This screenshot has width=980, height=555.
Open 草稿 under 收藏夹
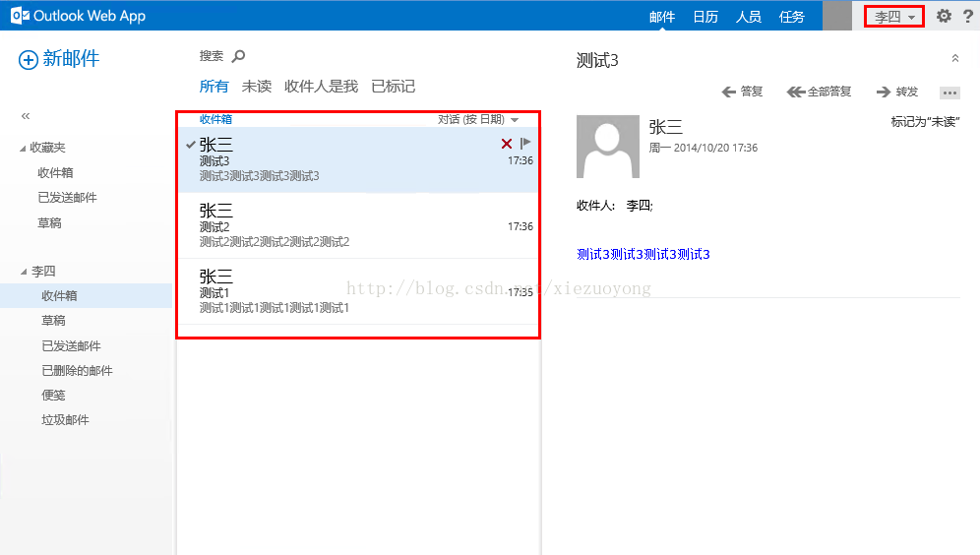click(x=49, y=223)
